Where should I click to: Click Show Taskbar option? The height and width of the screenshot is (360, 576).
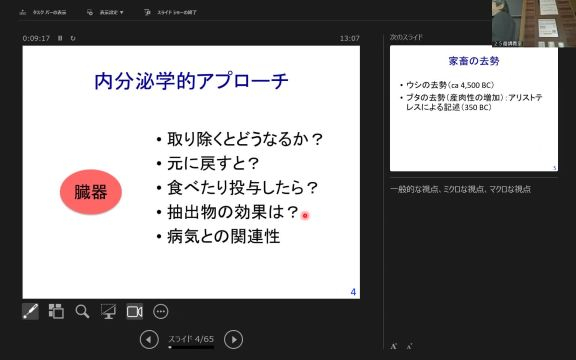[43, 12]
